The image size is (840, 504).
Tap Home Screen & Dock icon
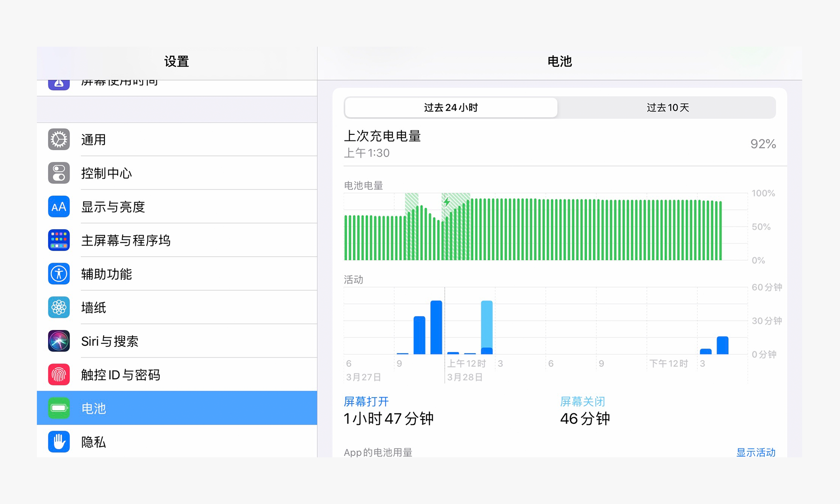(59, 240)
